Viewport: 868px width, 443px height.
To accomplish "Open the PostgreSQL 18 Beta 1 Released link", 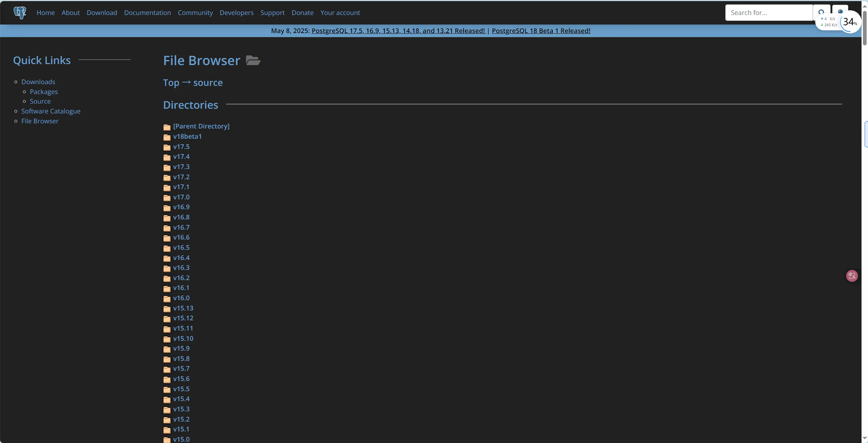I will [541, 31].
